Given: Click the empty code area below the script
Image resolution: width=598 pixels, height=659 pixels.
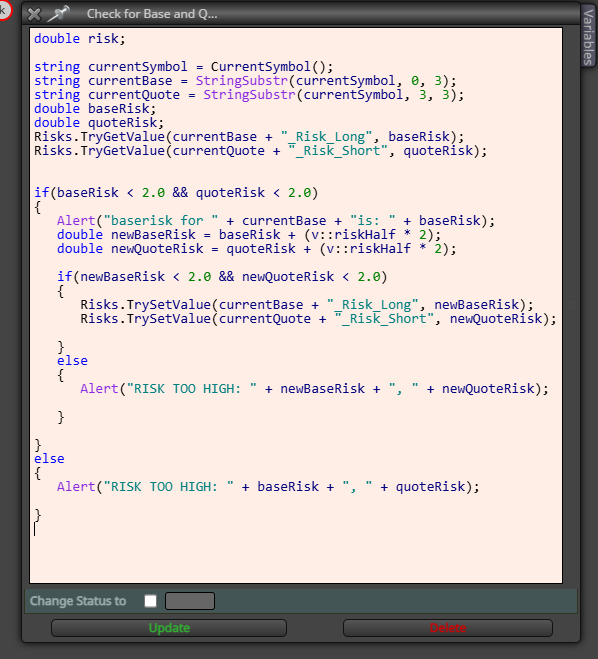Looking at the screenshot, I should (296, 557).
